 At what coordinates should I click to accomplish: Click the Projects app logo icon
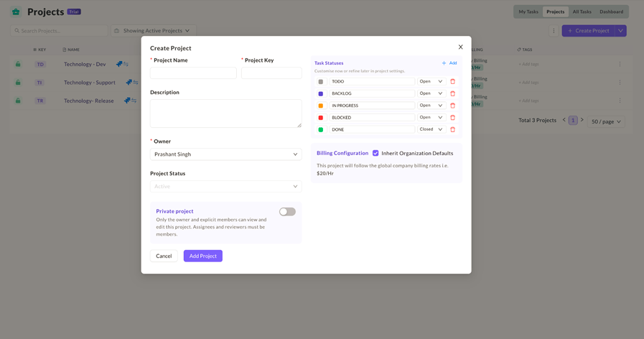[16, 11]
